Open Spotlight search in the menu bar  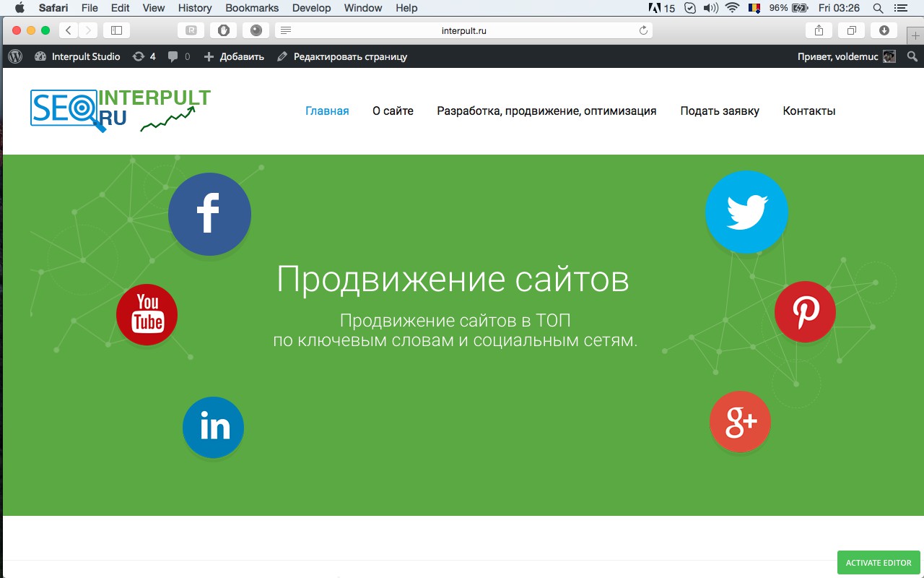click(x=878, y=8)
